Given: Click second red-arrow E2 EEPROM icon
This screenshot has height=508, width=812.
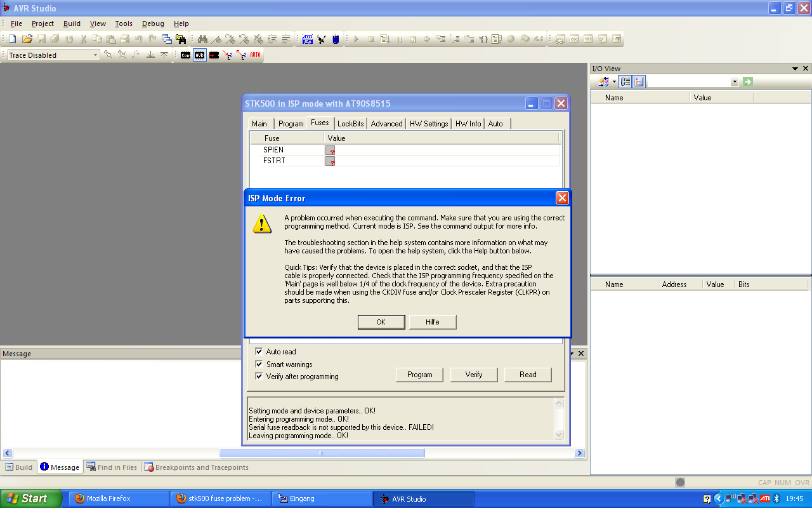Looking at the screenshot, I should pos(241,55).
